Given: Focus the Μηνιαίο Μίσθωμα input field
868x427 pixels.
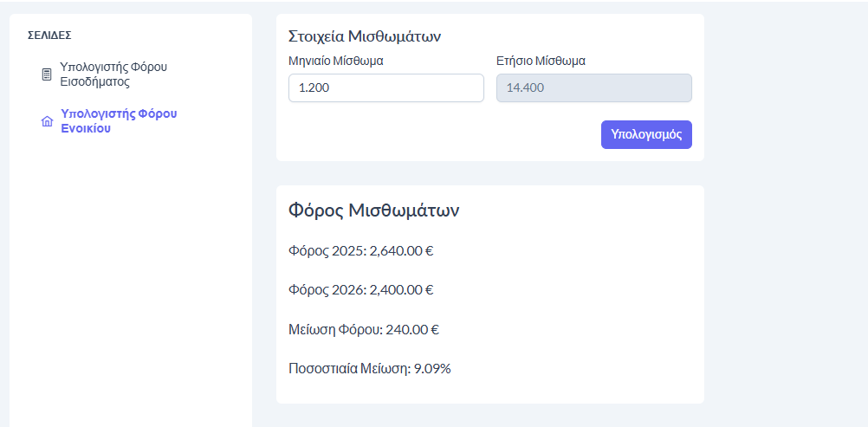Looking at the screenshot, I should click(x=385, y=87).
